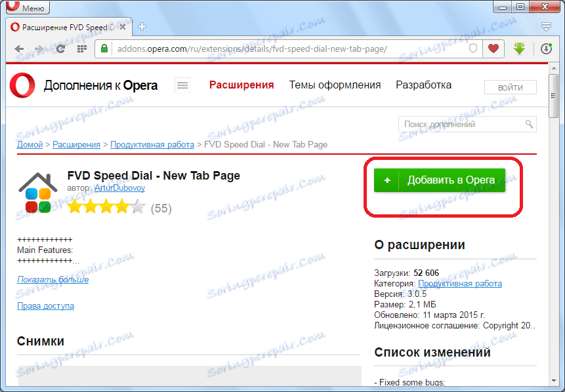This screenshot has height=392, width=565.
Task: Open a new tab with plus icon
Action: (142, 27)
